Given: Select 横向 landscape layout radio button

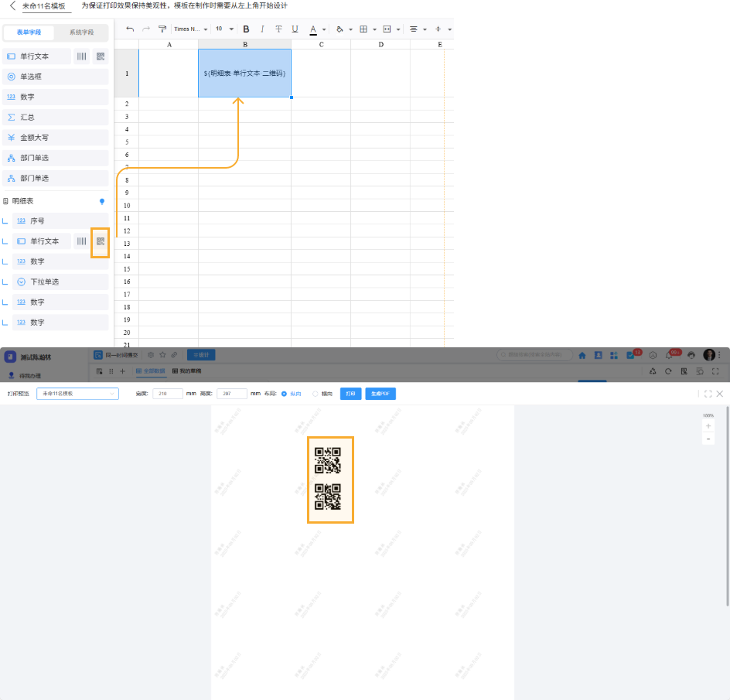Looking at the screenshot, I should (315, 394).
